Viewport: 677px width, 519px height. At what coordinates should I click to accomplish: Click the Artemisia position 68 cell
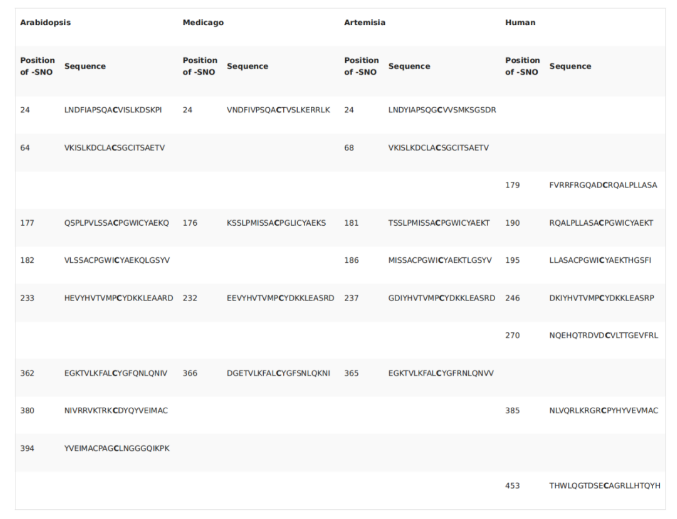350,148
